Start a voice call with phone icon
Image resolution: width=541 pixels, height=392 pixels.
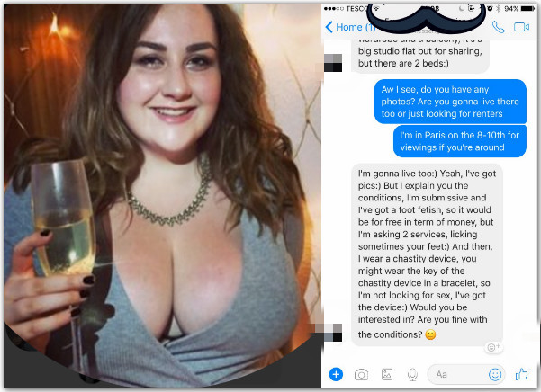tap(498, 27)
